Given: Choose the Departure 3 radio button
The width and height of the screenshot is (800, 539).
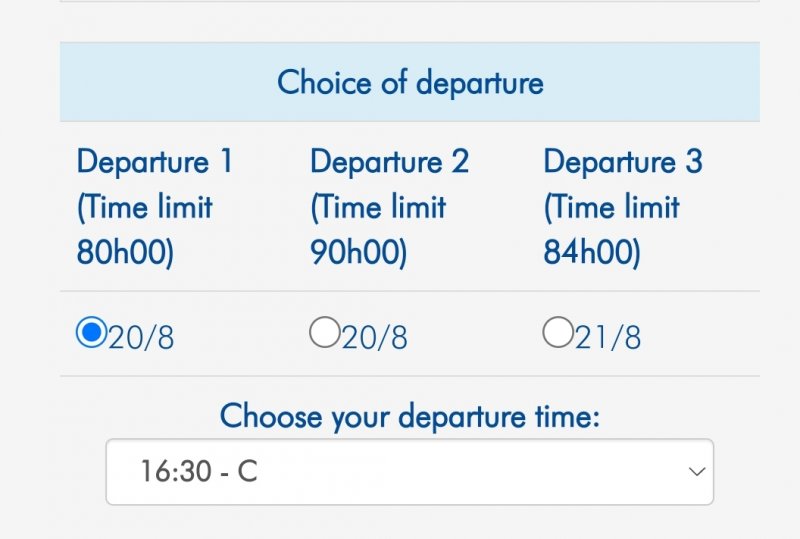Looking at the screenshot, I should [x=557, y=333].
